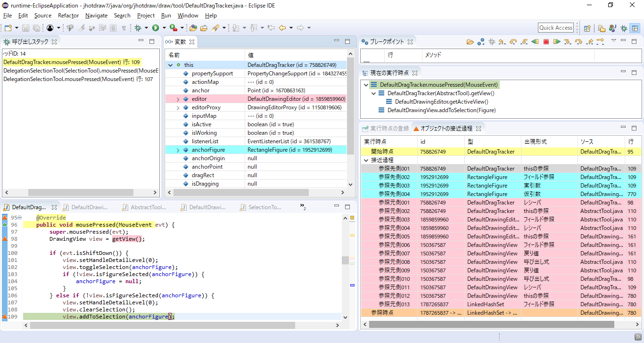Screen dimensions: 644x343
Task: Close the 変数 view tab
Action: pos(192,41)
